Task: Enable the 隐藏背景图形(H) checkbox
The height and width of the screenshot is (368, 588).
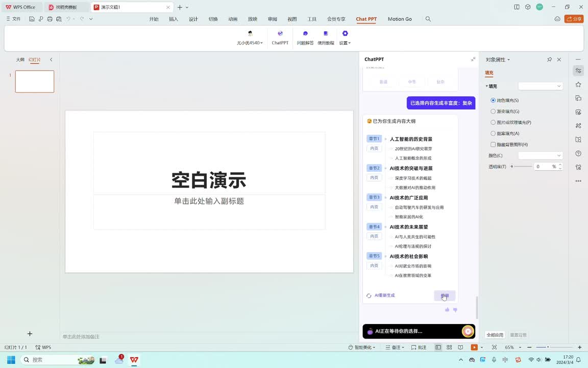Action: 493,145
